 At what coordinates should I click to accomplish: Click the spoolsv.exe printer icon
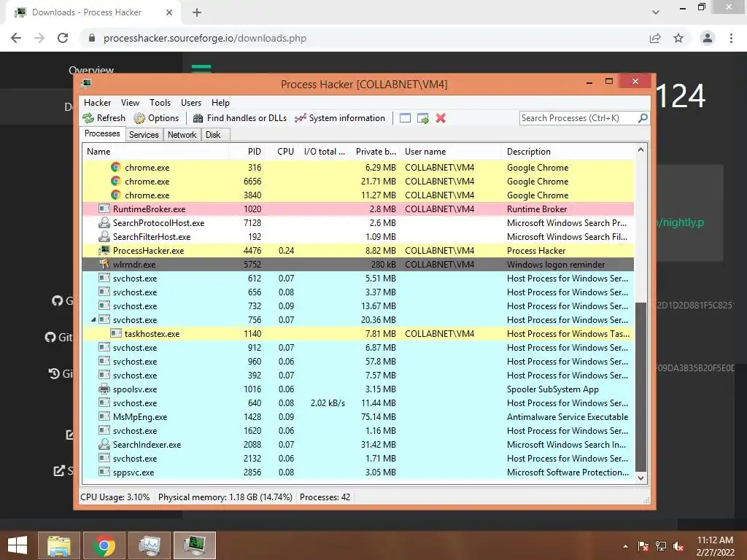[x=104, y=389]
